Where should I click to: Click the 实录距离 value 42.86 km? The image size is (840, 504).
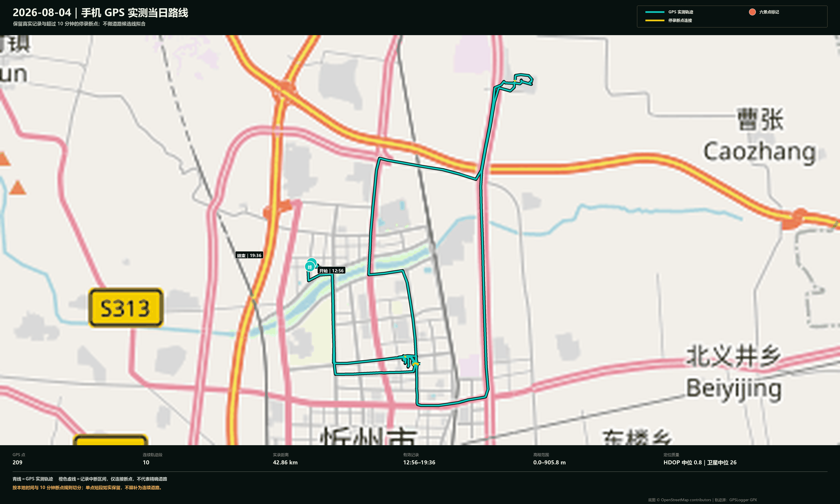[x=285, y=462]
